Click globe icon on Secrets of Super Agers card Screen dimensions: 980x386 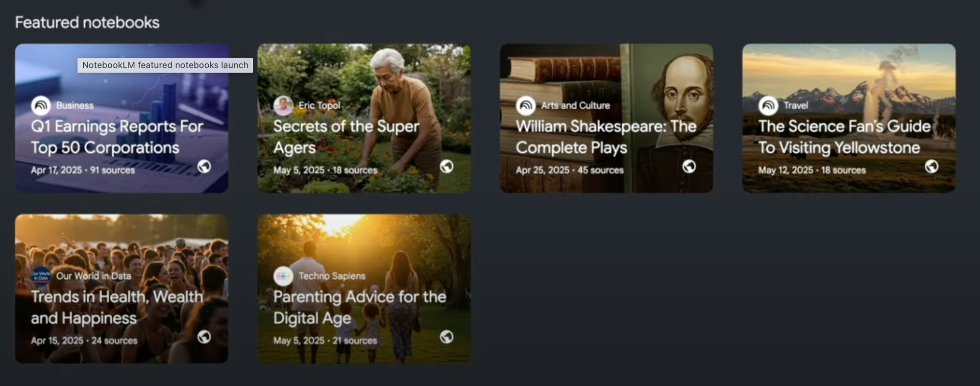446,167
